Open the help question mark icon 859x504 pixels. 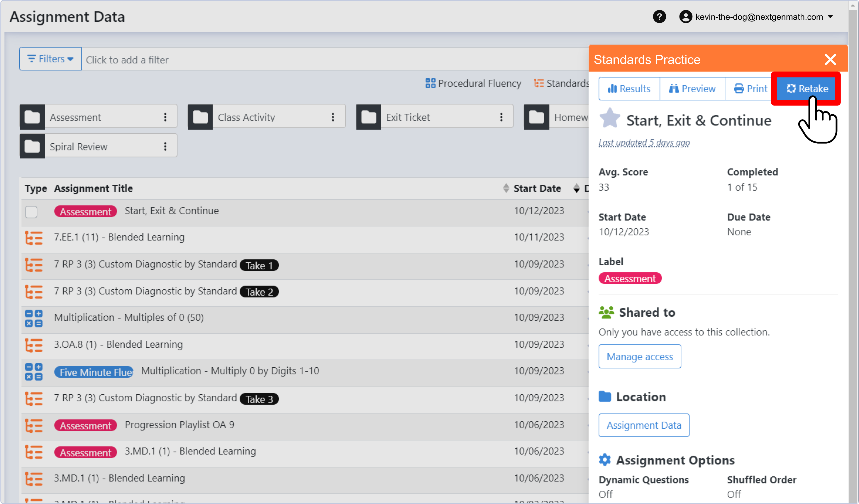tap(659, 17)
